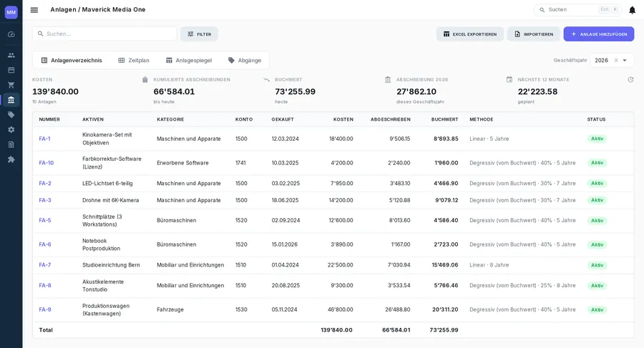Open settings gear in sidebar

coord(11,129)
